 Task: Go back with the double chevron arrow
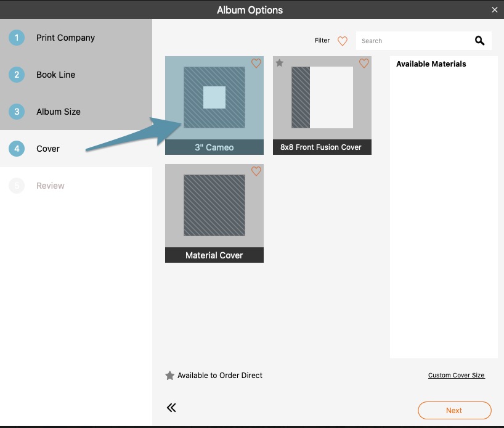click(171, 408)
